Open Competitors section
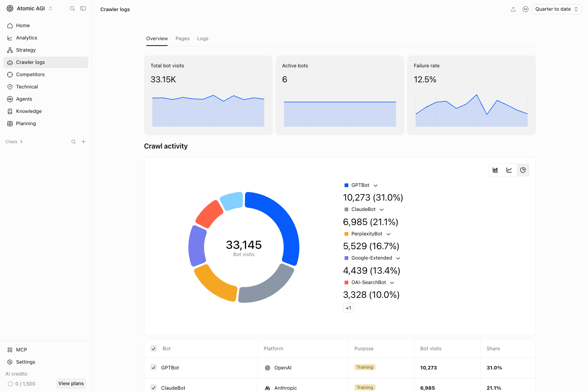The width and height of the screenshot is (588, 392). pyautogui.click(x=46, y=75)
